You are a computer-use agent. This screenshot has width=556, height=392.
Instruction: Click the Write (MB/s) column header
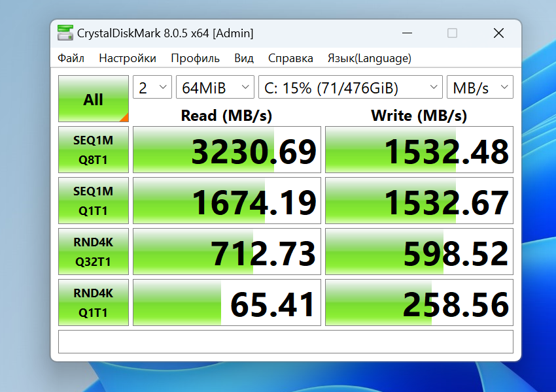[419, 116]
